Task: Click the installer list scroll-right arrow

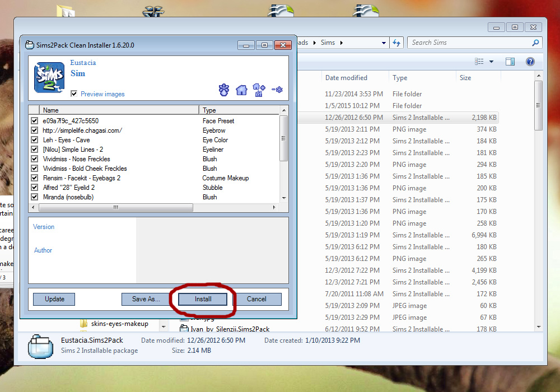Action: click(x=274, y=207)
